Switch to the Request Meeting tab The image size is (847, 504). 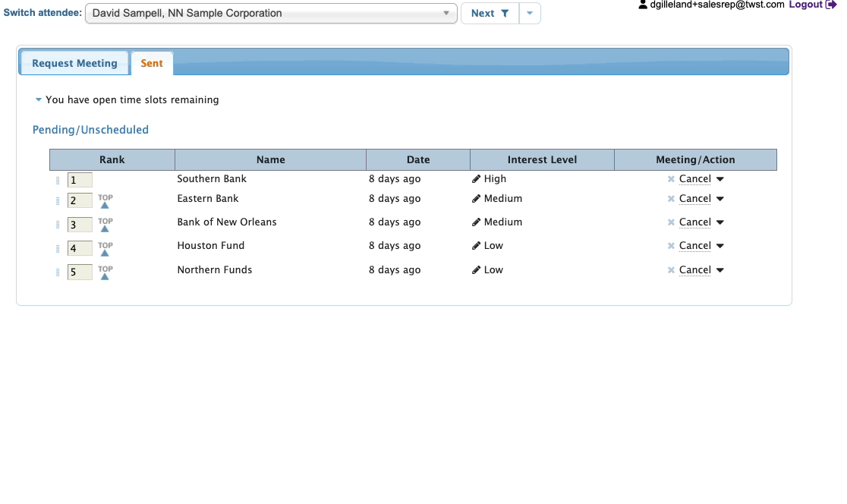(74, 64)
